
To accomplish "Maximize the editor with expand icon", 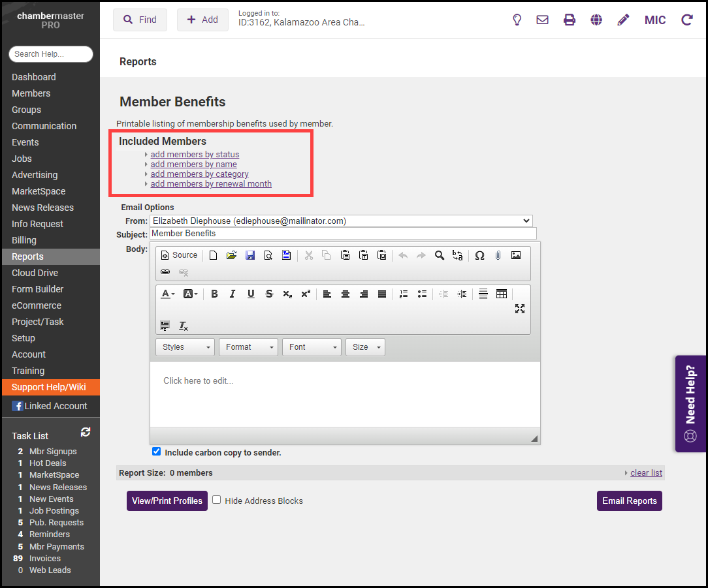I will pos(520,309).
